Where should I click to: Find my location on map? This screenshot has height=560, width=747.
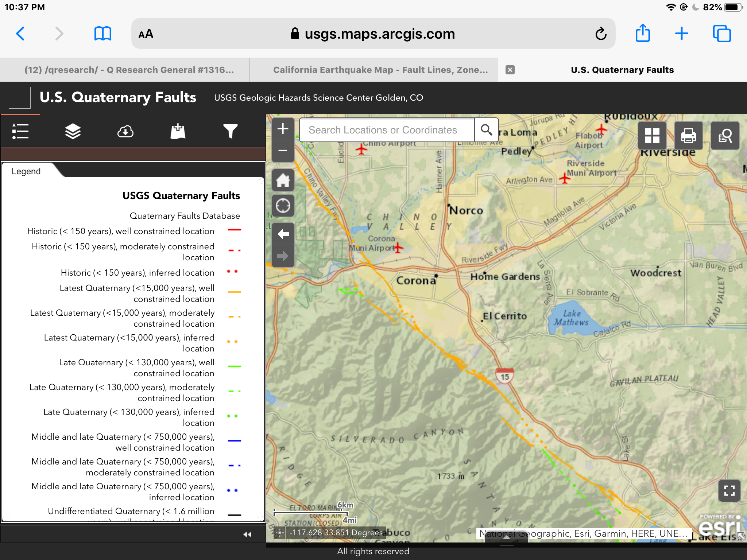pyautogui.click(x=283, y=206)
